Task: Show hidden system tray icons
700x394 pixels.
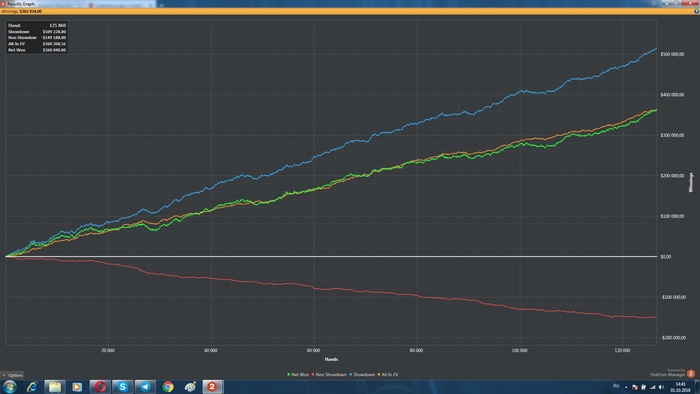Action: (626, 387)
